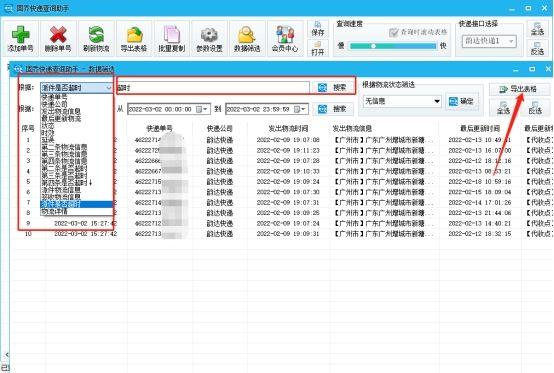Screen dimensions: 554x373
Task: Open 参数设置 gear settings icon
Action: pyautogui.click(x=209, y=38)
